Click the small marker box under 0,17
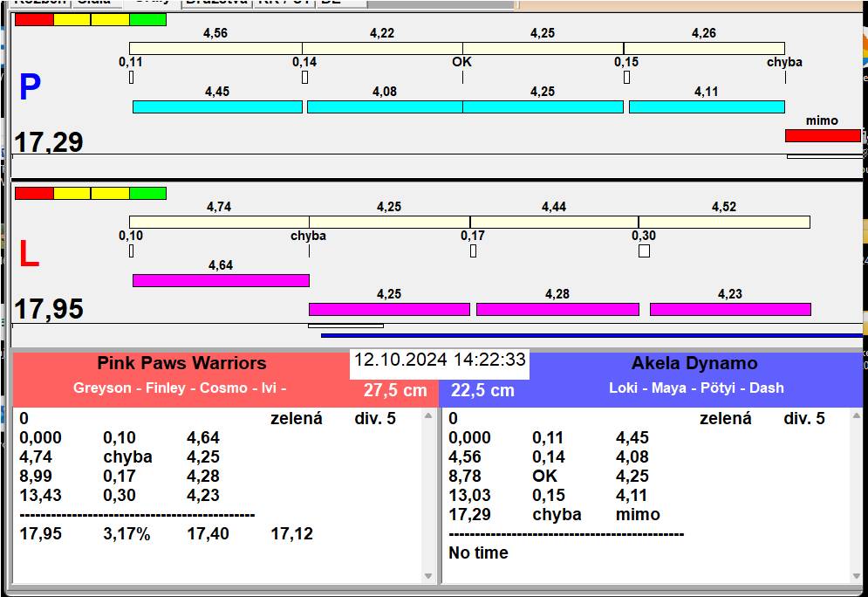Screen dimensions: 868x597 click(x=473, y=251)
